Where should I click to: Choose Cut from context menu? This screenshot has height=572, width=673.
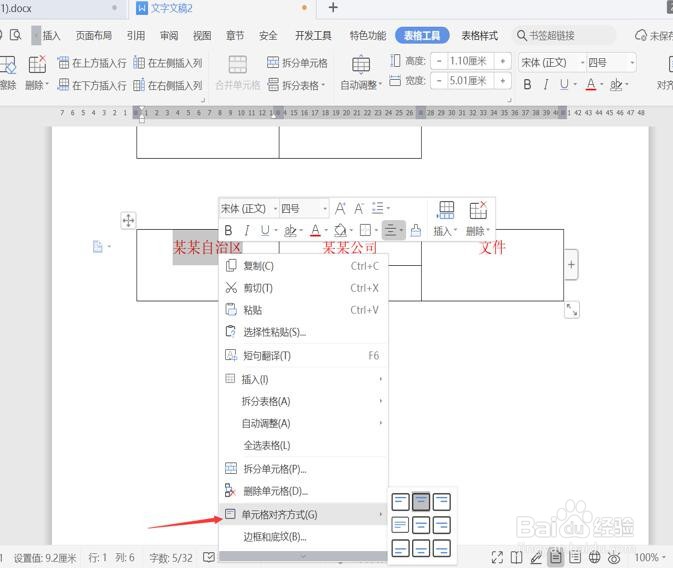point(303,288)
